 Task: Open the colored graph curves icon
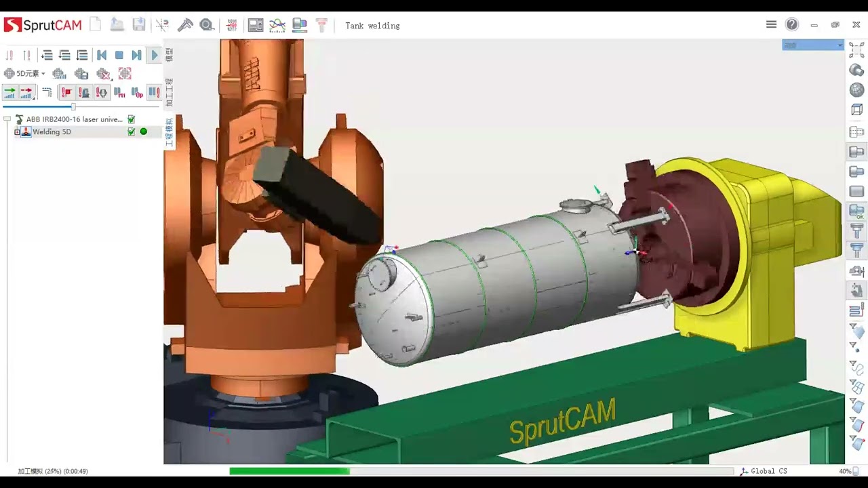pos(277,25)
